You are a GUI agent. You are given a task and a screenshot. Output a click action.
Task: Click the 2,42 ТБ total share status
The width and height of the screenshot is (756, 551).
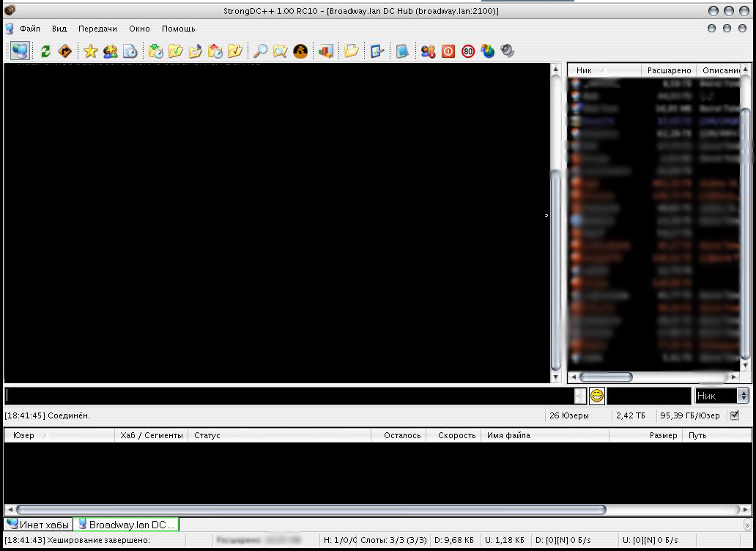pyautogui.click(x=630, y=415)
